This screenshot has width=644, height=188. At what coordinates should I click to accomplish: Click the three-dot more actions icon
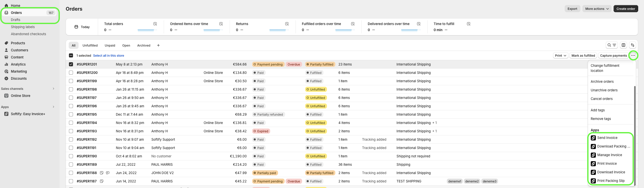pyautogui.click(x=633, y=56)
